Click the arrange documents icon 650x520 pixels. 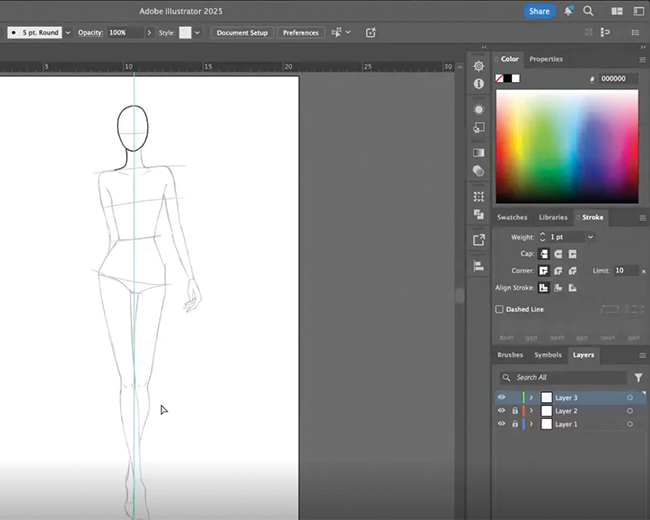click(x=618, y=11)
